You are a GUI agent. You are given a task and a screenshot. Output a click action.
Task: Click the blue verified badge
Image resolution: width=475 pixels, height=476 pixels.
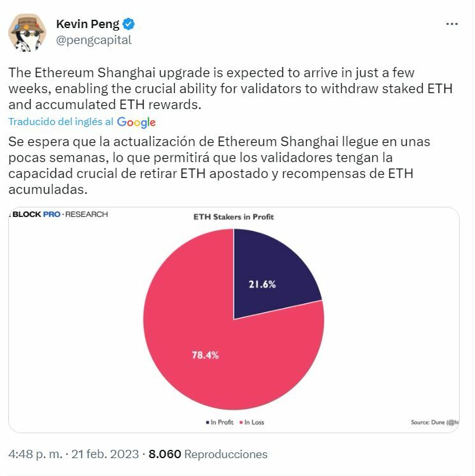(129, 24)
